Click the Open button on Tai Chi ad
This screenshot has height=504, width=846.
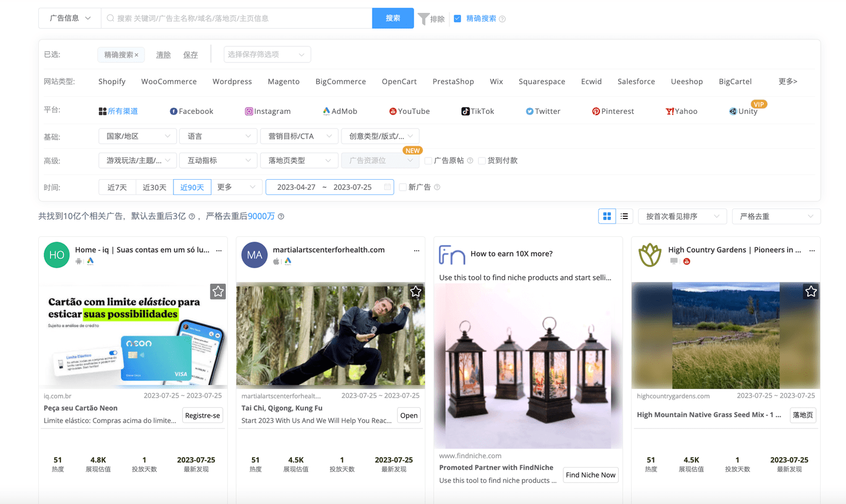pos(409,415)
